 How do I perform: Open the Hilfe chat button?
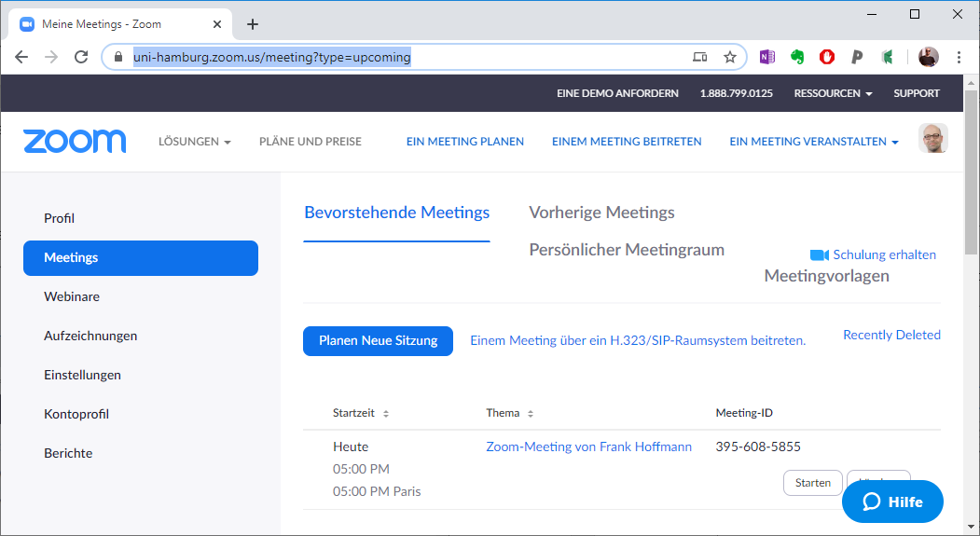pos(892,502)
